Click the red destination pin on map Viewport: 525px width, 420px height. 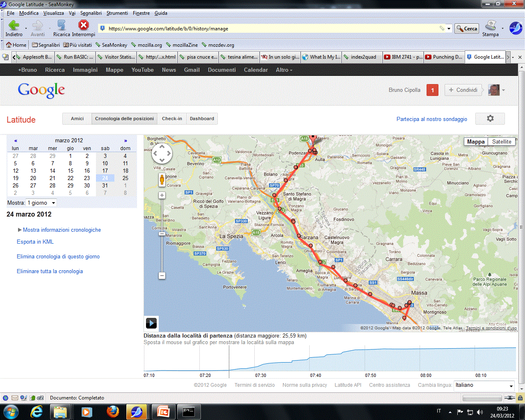(x=313, y=139)
